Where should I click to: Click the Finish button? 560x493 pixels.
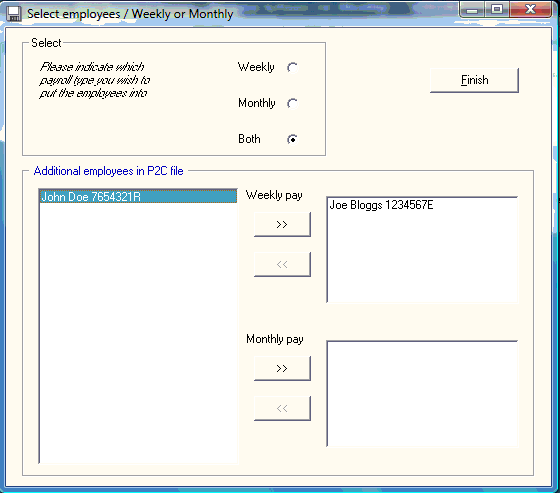(x=474, y=80)
